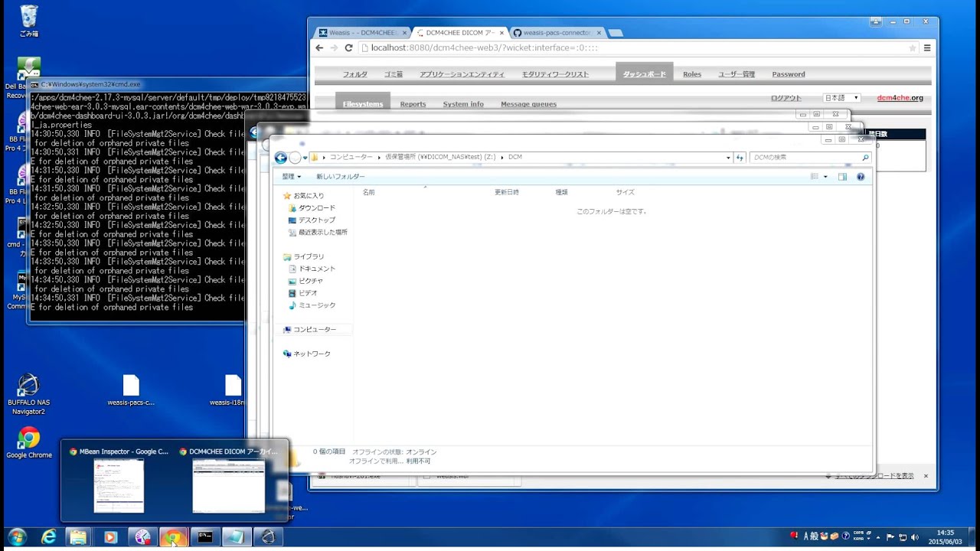
Task: Open the Password menu item
Action: [789, 74]
